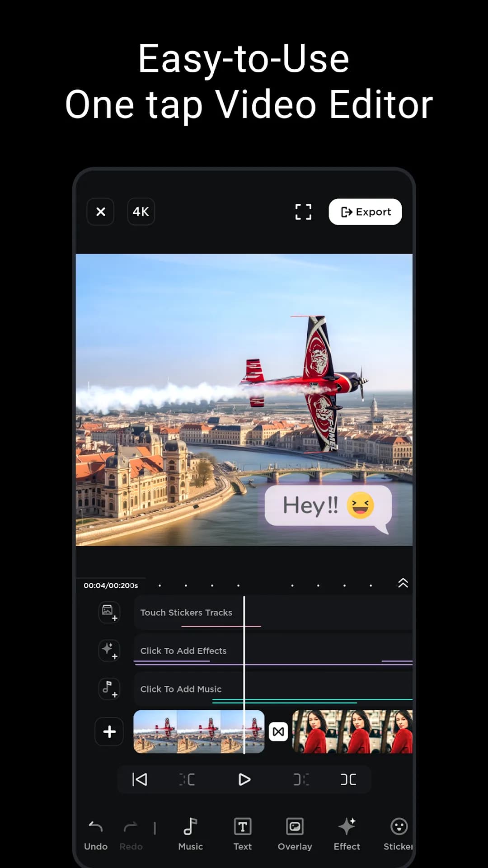Screen dimensions: 488x868
Task: Select the Touch Stickers Tracks row
Action: [273, 613]
